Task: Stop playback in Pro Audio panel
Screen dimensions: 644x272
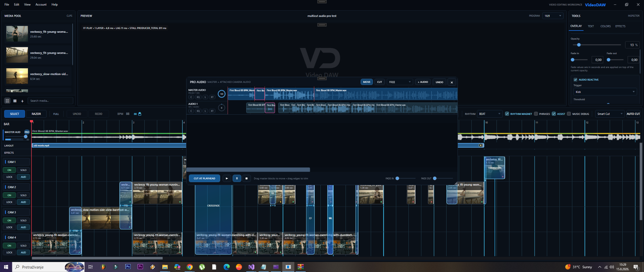Action: point(247,178)
